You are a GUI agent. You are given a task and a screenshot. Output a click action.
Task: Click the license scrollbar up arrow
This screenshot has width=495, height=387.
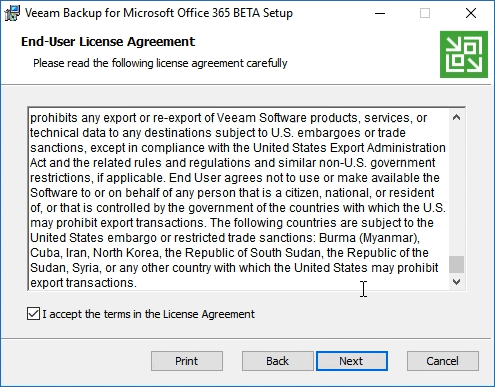pos(456,117)
